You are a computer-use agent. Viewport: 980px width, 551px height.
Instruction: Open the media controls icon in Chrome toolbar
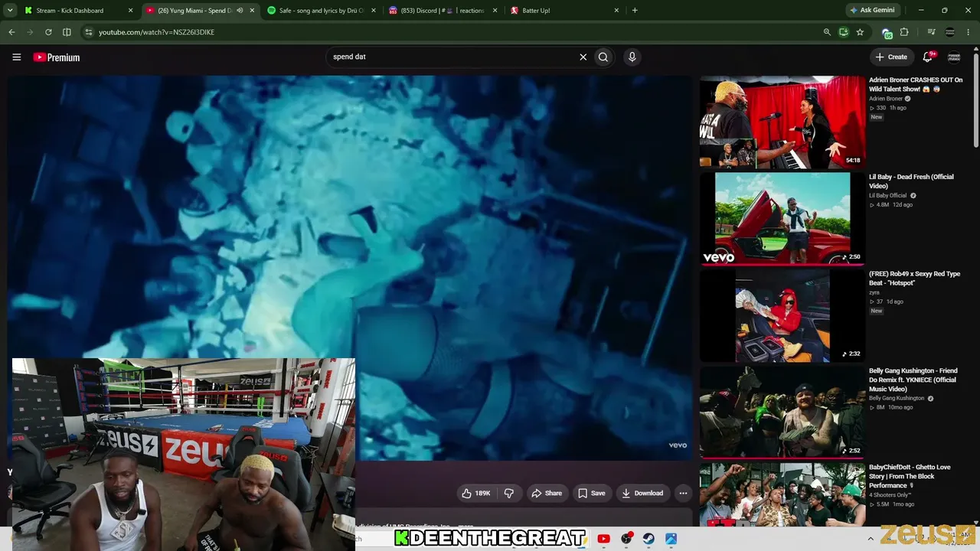[932, 32]
